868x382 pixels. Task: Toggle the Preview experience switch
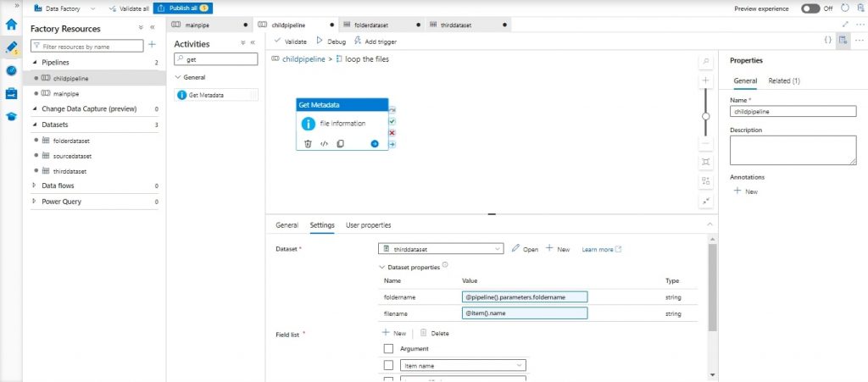pyautogui.click(x=810, y=8)
